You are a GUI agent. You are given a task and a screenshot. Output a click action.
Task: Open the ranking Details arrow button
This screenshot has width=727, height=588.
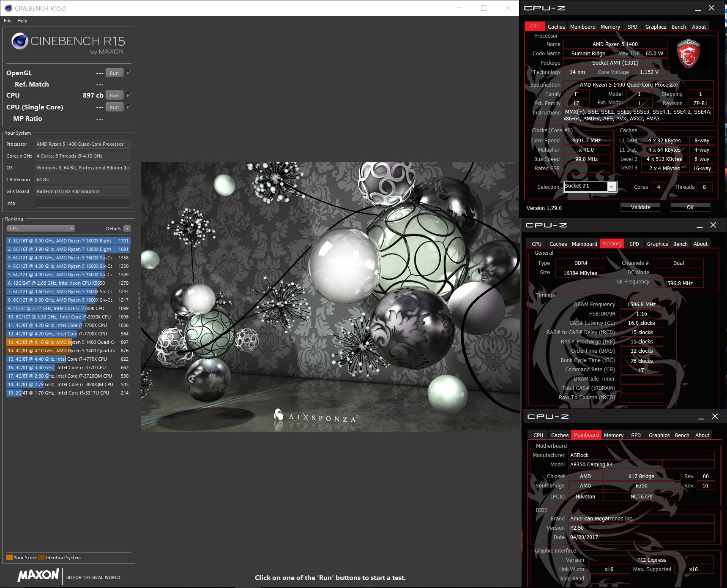(x=127, y=229)
